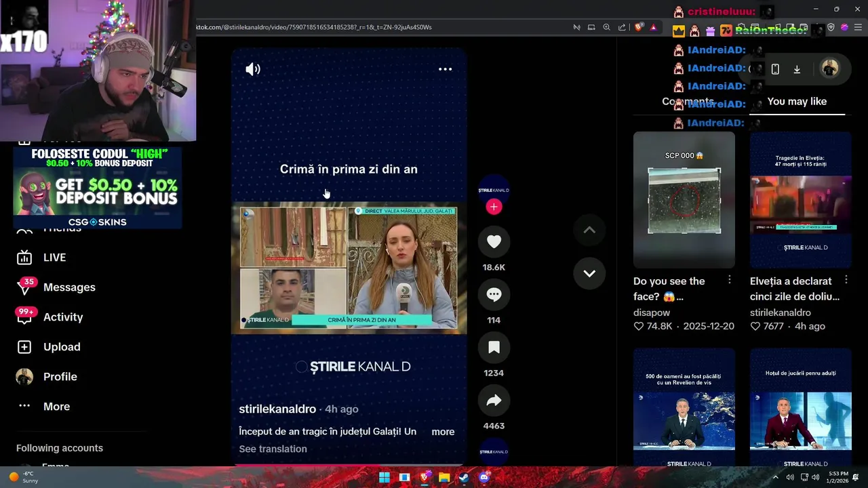
Task: Expand the caption with more
Action: pos(443,432)
